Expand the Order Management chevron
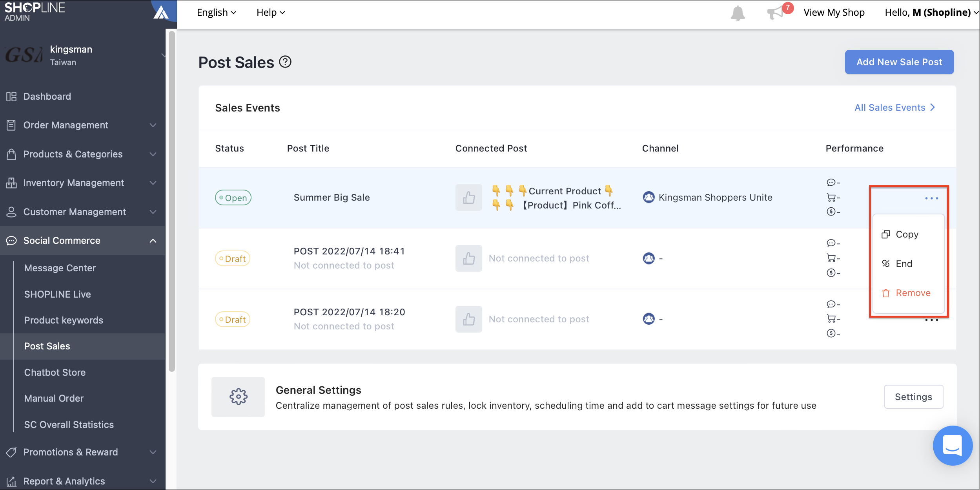The width and height of the screenshot is (980, 490). click(x=153, y=125)
